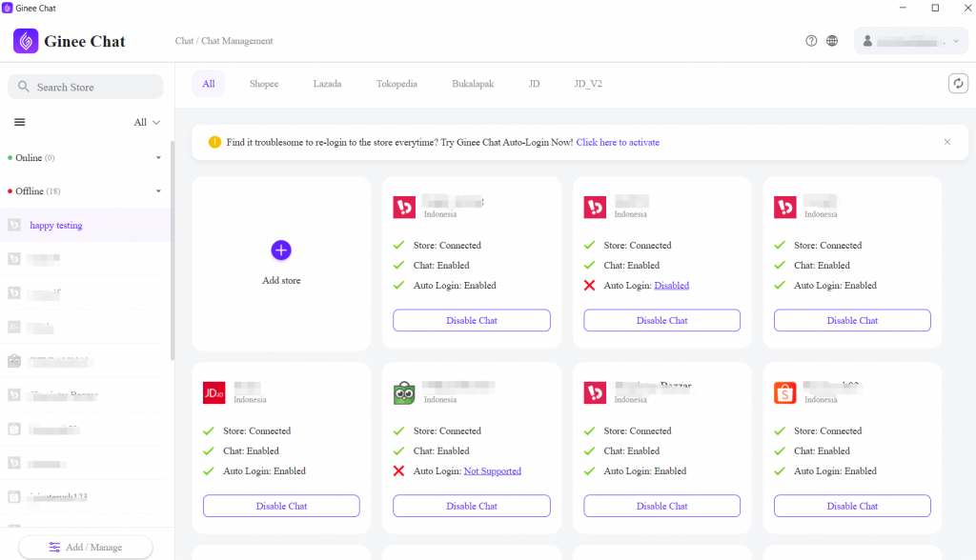Open the Auto Login 'Not Supported' link
Viewport: 976px width, 560px height.
click(493, 471)
